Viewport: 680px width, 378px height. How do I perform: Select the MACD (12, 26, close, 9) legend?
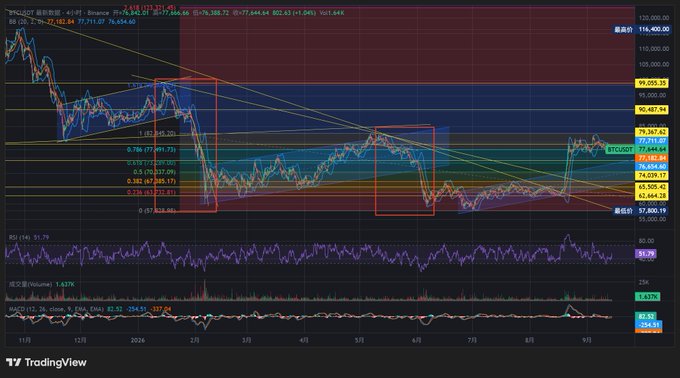pos(56,309)
